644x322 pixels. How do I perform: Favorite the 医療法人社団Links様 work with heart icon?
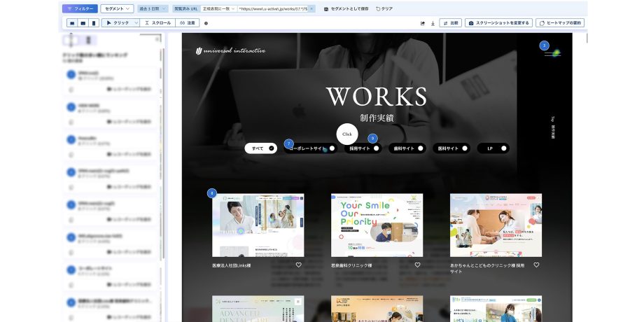(x=298, y=265)
